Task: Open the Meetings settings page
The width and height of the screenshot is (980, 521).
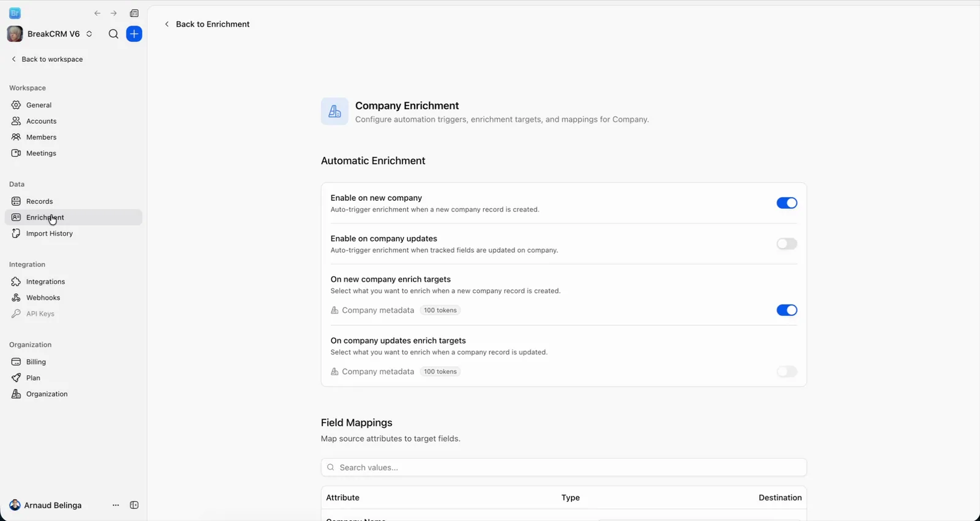Action: (x=73, y=153)
